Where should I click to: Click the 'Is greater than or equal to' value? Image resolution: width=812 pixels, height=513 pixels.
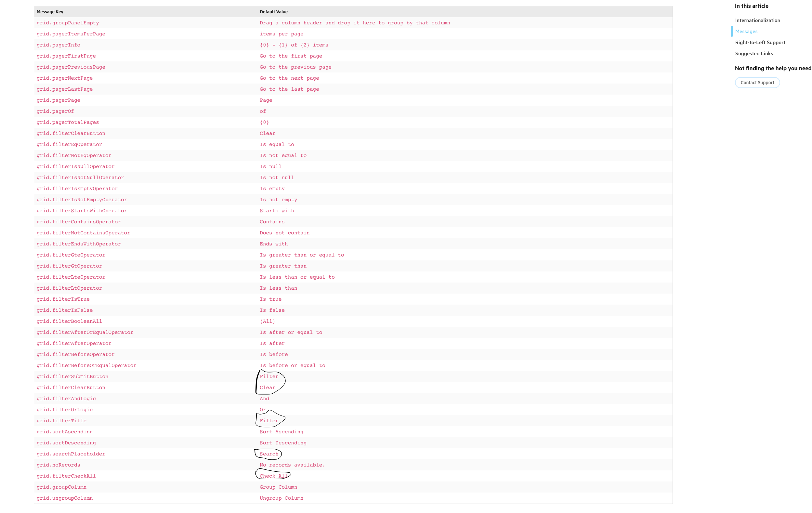pyautogui.click(x=301, y=255)
